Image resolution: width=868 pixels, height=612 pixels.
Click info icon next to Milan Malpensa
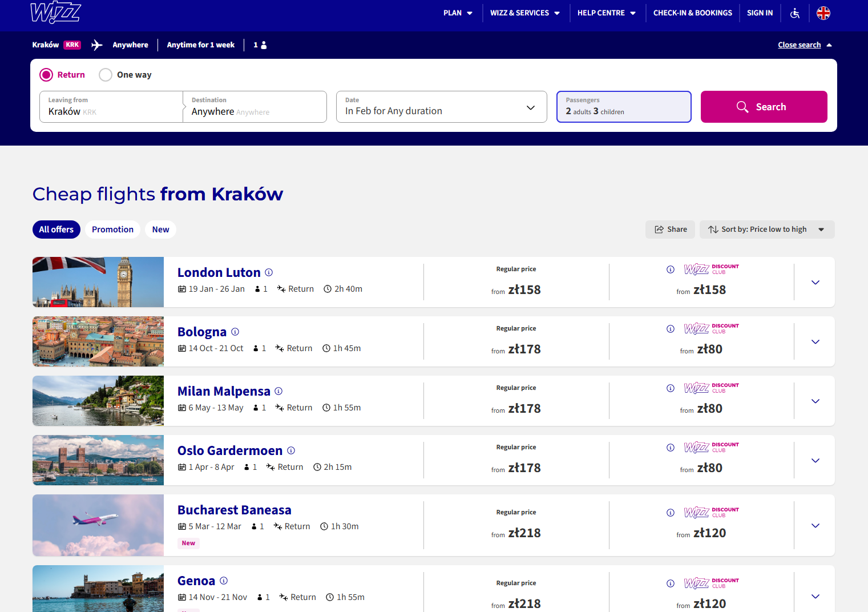tap(278, 391)
